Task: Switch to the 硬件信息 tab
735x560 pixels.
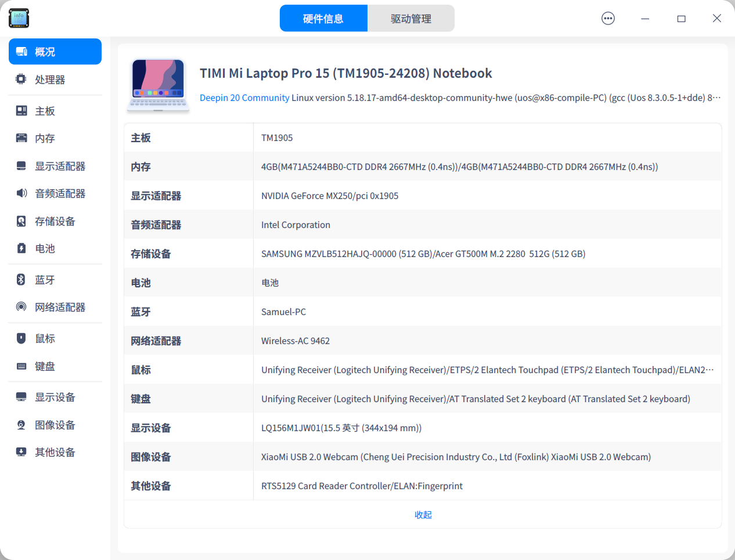Action: coord(323,19)
